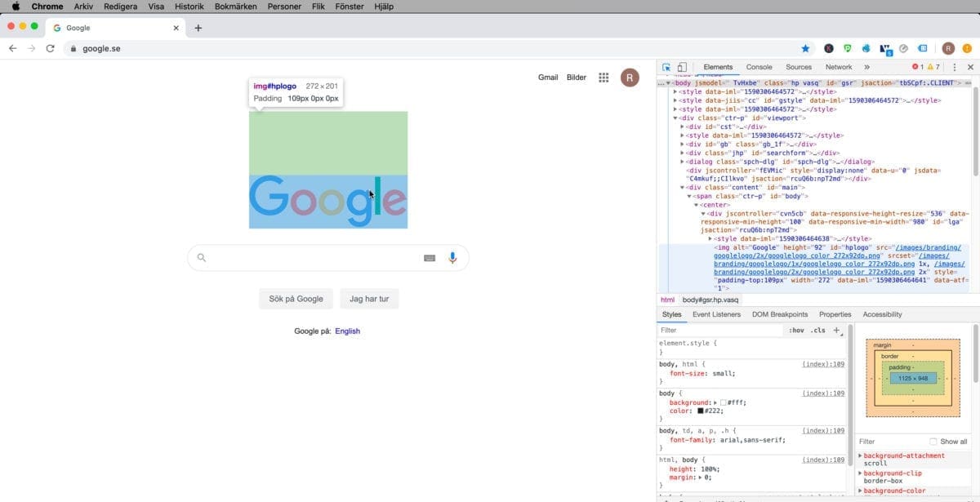The image size is (980, 502).
Task: Reload the google.se page
Action: pos(51,48)
